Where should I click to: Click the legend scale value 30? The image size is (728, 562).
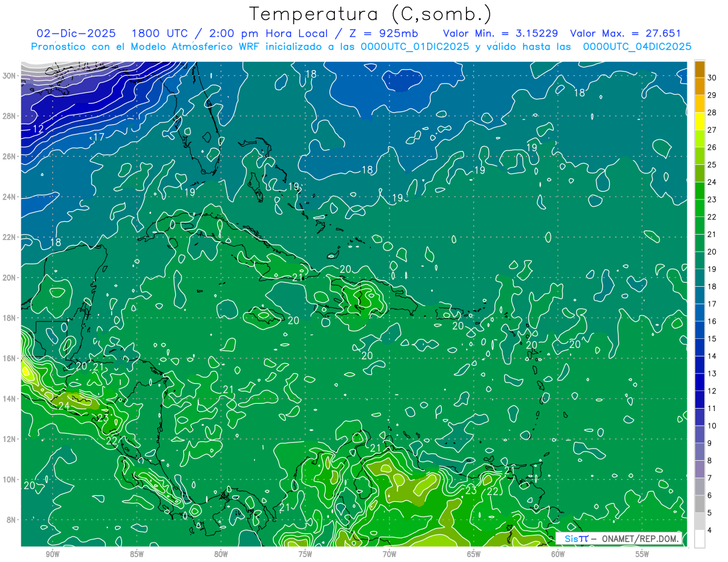[x=712, y=78]
